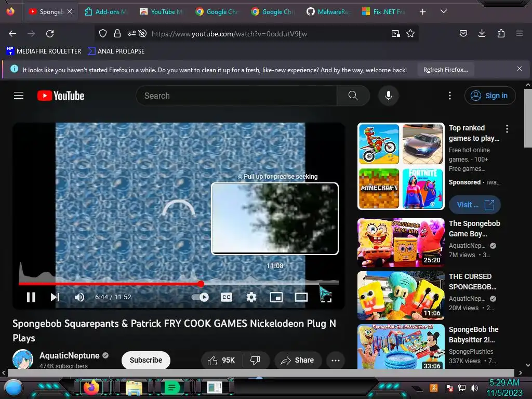This screenshot has height=399, width=532.
Task: Like the video (95K)
Action: 221,360
